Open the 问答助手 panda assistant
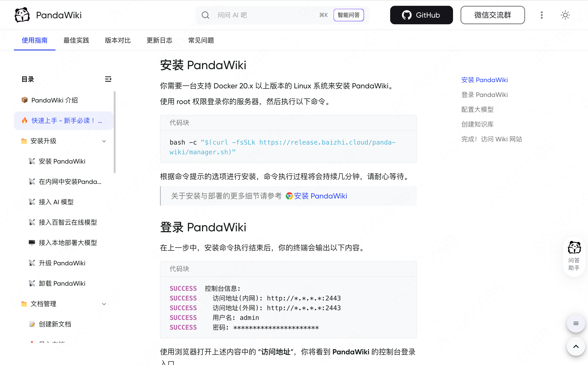The image size is (588, 365). [x=574, y=256]
